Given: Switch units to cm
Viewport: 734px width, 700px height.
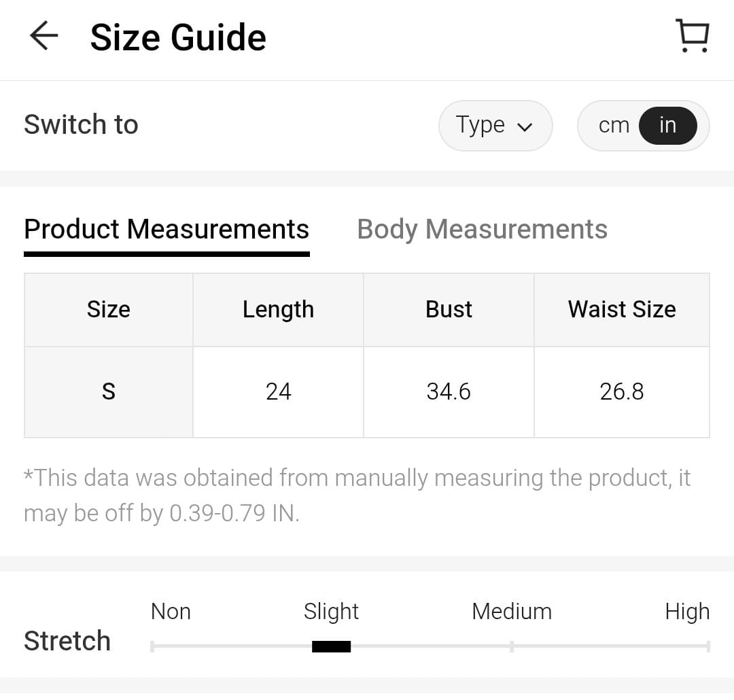Looking at the screenshot, I should pos(614,126).
